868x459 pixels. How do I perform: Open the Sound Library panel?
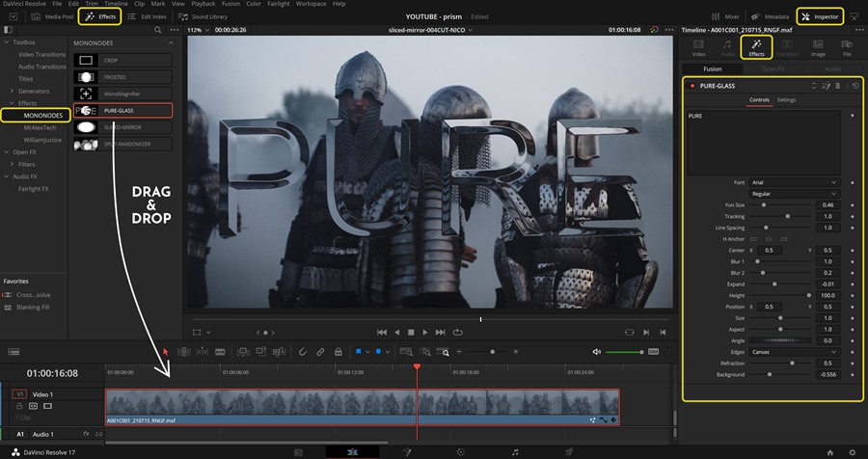(x=203, y=16)
